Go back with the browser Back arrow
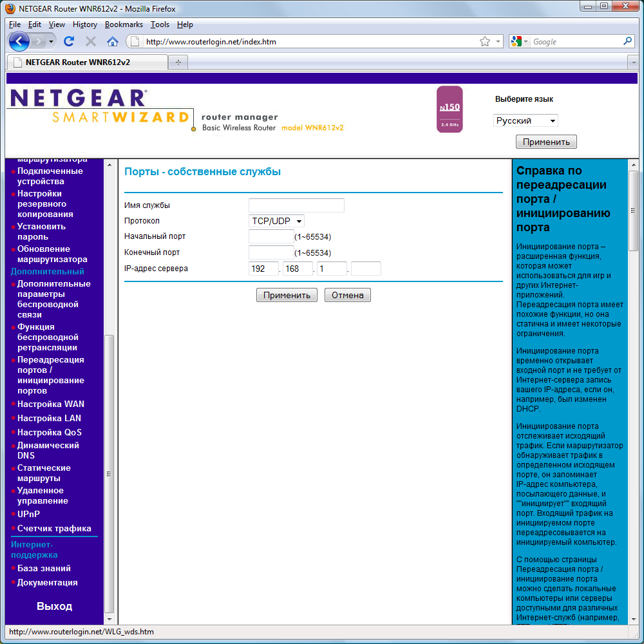The height and width of the screenshot is (644, 644). [19, 41]
